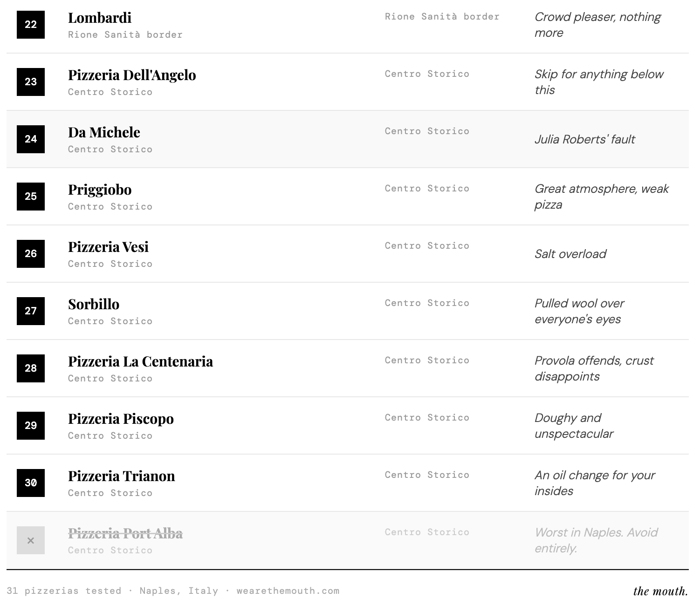Click the rank 26 badge for Pizzeria Vesi
The height and width of the screenshot is (612, 700).
click(31, 254)
